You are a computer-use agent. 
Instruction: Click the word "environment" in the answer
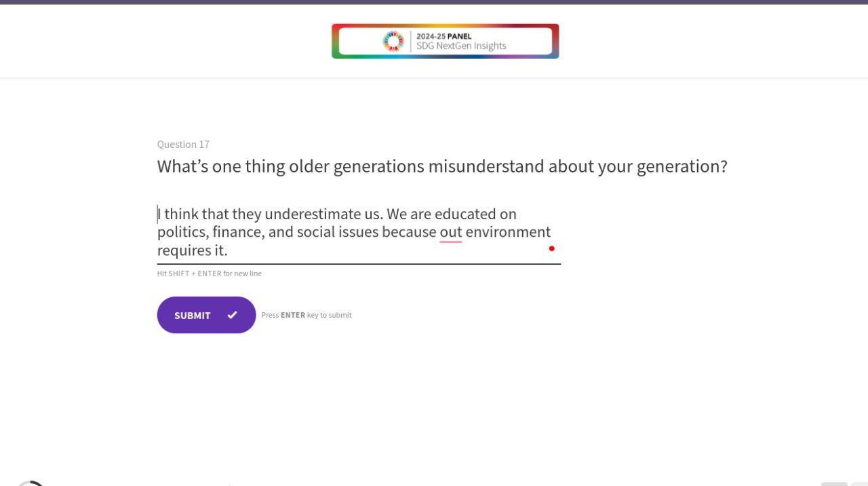pyautogui.click(x=508, y=232)
